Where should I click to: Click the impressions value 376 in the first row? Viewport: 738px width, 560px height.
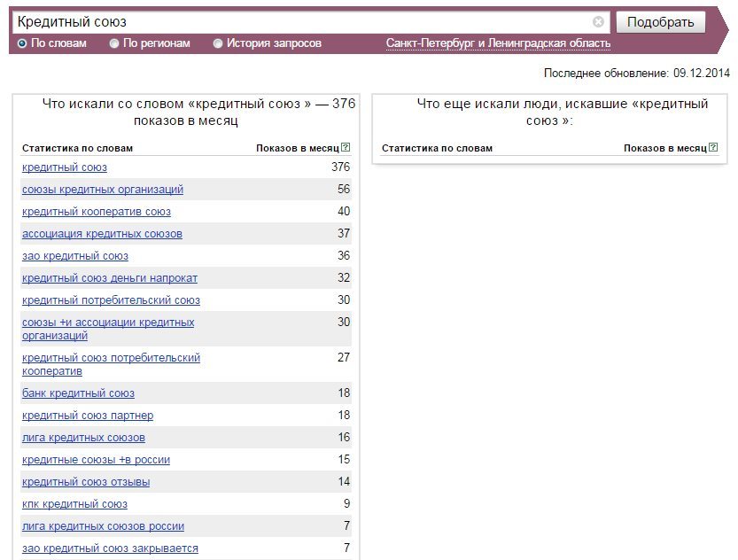pyautogui.click(x=340, y=167)
